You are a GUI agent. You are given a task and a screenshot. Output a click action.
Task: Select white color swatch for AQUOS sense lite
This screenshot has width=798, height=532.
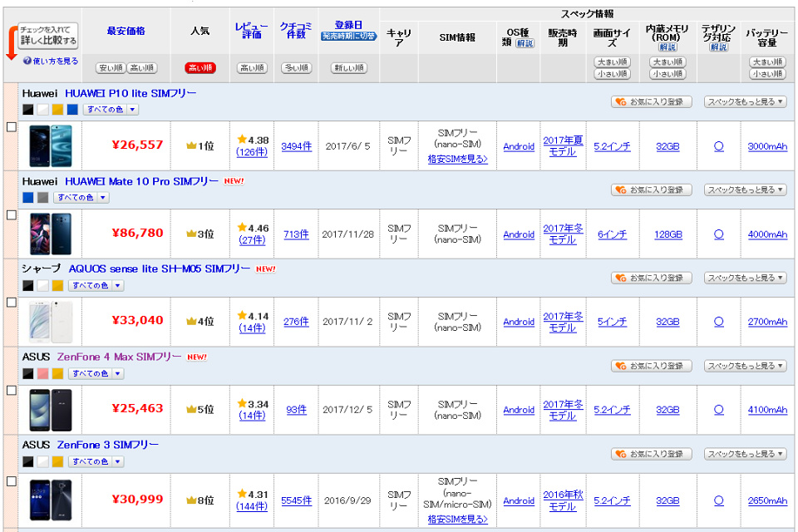pyautogui.click(x=42, y=286)
